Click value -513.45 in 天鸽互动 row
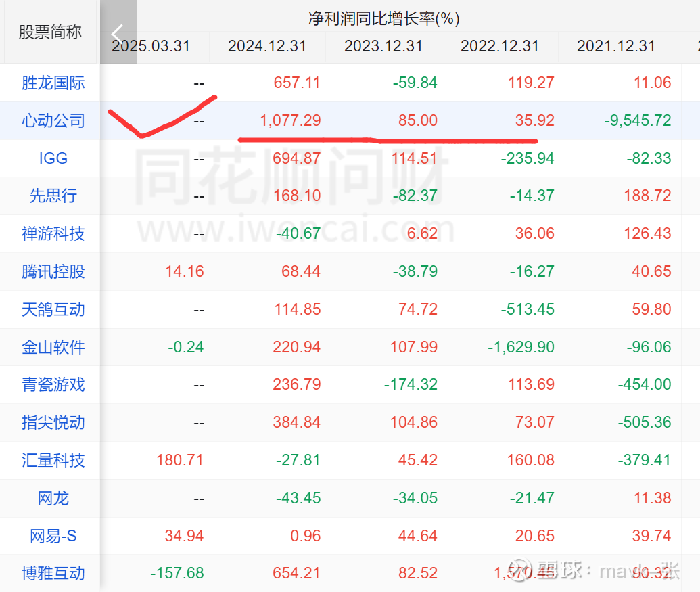This screenshot has width=700, height=592. tap(528, 309)
